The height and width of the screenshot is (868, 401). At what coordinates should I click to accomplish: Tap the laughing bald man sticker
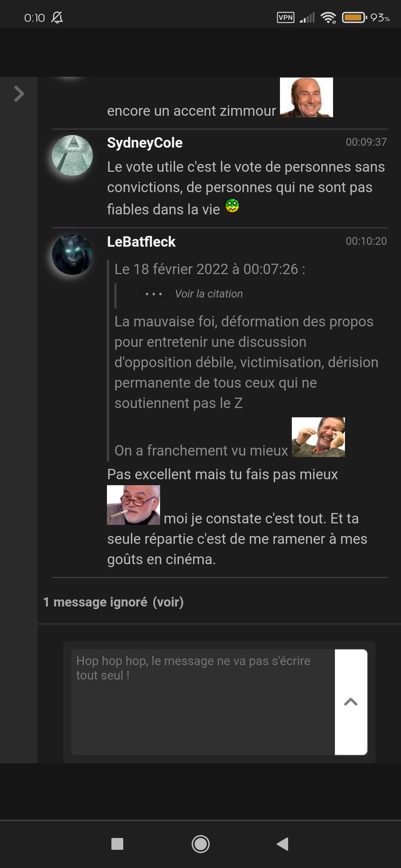306,97
